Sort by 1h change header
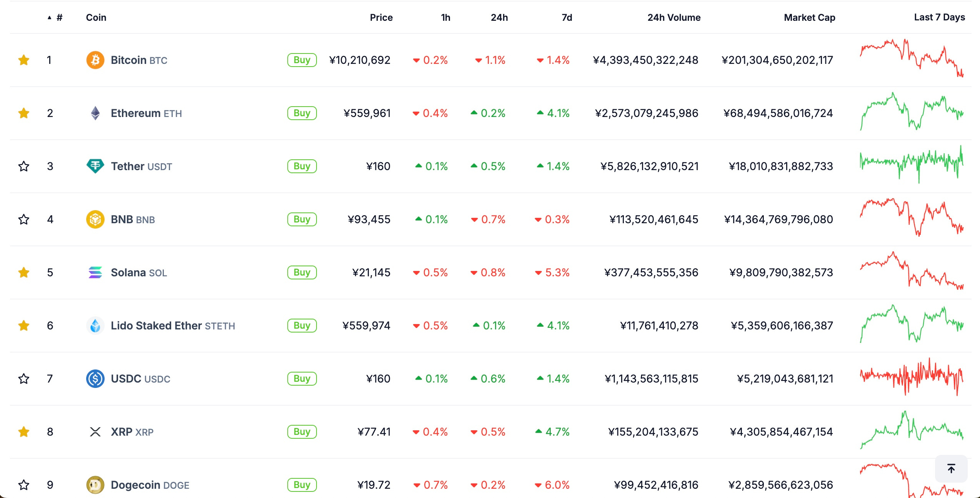Image resolution: width=980 pixels, height=498 pixels. pos(445,17)
